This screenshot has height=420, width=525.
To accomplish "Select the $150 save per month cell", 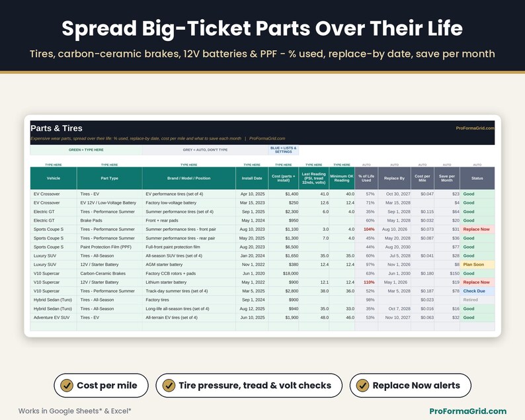I will click(447, 273).
